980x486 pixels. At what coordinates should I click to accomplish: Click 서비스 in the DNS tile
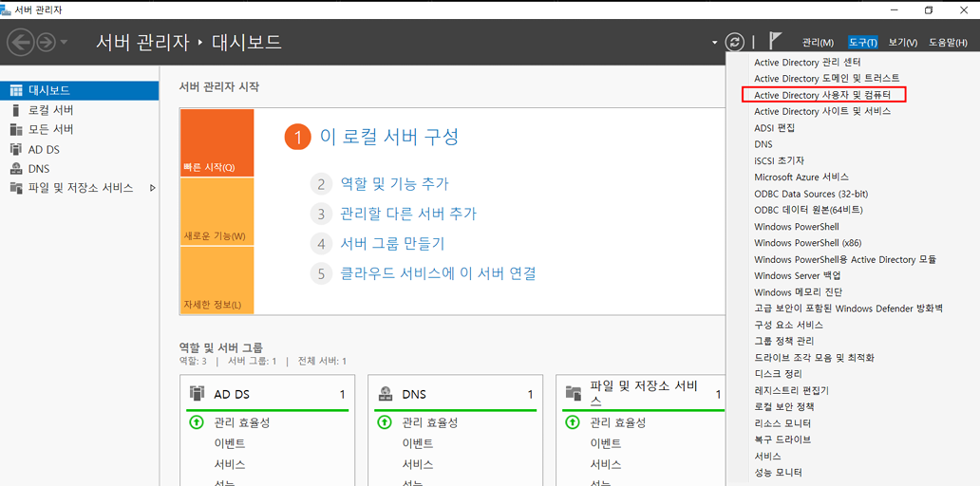418,465
